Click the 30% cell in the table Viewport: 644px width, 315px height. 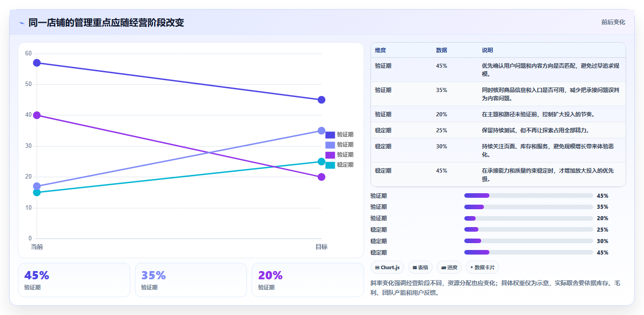[x=441, y=147]
